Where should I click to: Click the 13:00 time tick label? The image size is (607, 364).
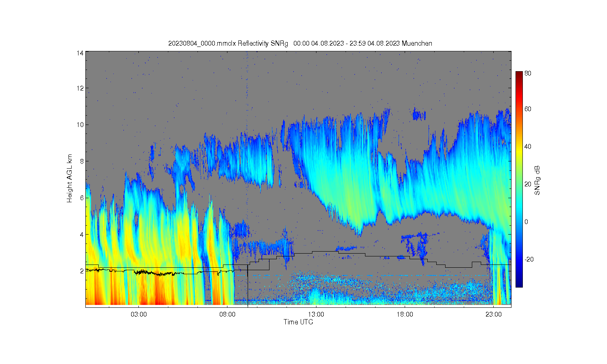[316, 315]
